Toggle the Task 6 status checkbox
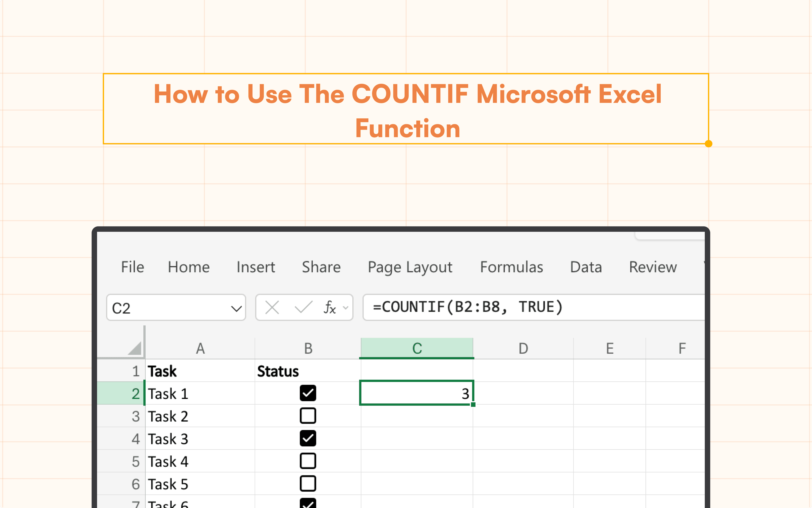 308,503
